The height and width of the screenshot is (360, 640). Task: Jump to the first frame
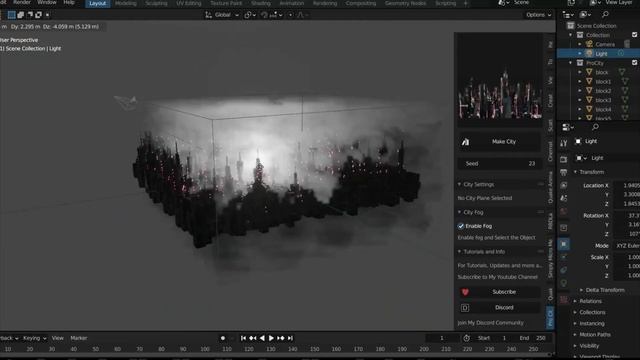[x=243, y=338]
